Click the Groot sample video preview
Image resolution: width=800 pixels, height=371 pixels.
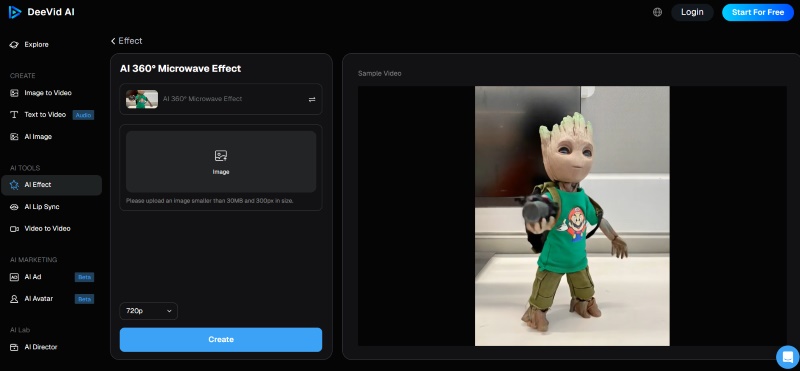click(x=572, y=216)
